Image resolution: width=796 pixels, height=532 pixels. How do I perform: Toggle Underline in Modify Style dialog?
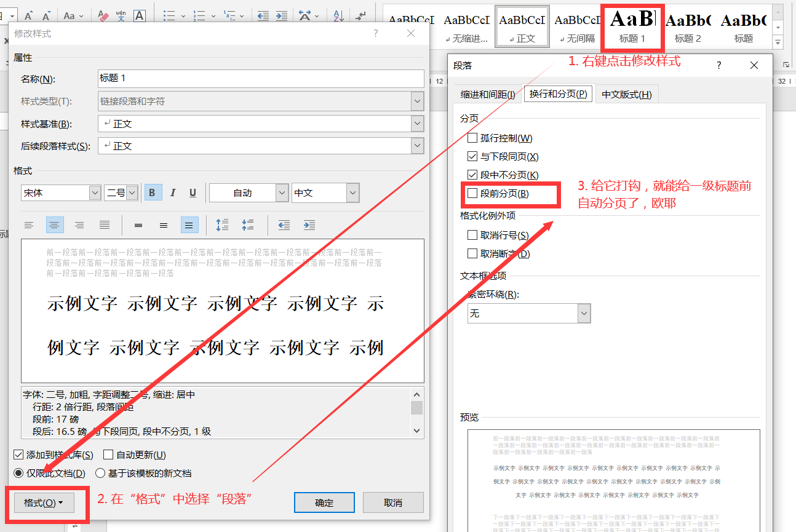pyautogui.click(x=193, y=193)
